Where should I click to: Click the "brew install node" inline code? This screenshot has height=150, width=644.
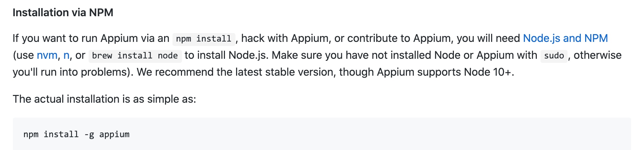click(x=135, y=56)
